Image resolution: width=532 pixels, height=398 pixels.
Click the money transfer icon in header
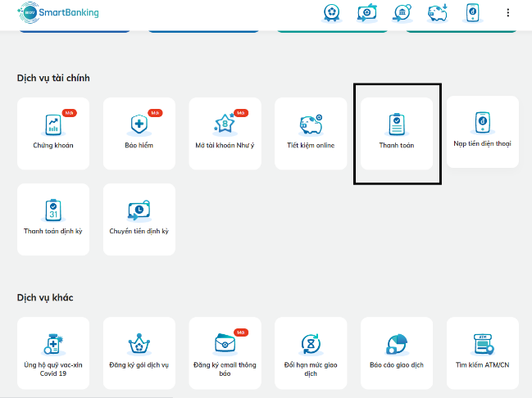[x=367, y=13]
